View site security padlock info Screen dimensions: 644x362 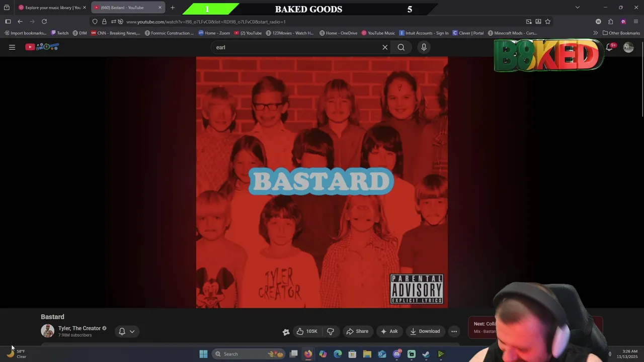[104, 22]
